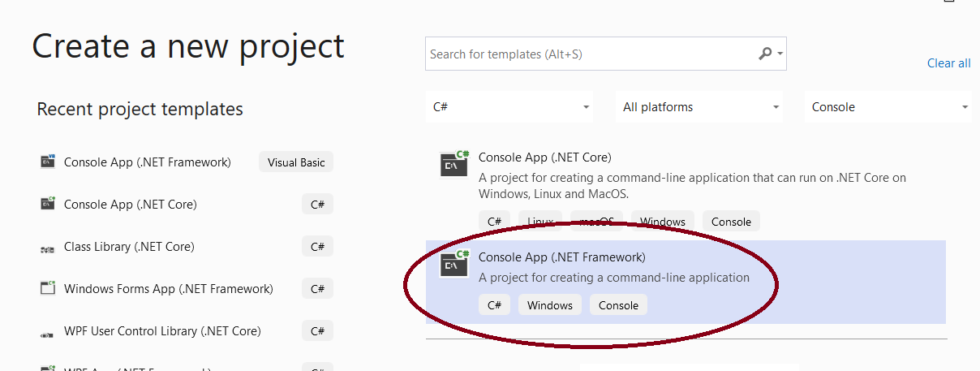Open the All platforms filter dropdown
The width and height of the screenshot is (980, 371).
point(700,107)
